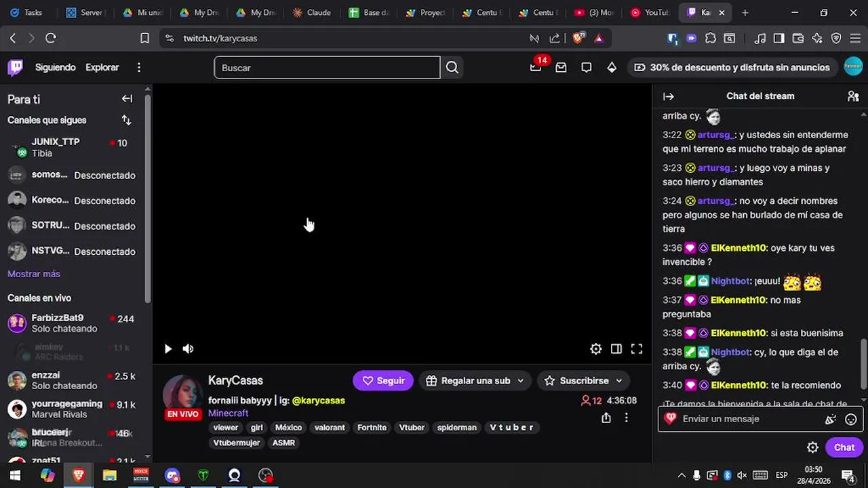
Task: Open chat community users icon
Action: coord(853,96)
